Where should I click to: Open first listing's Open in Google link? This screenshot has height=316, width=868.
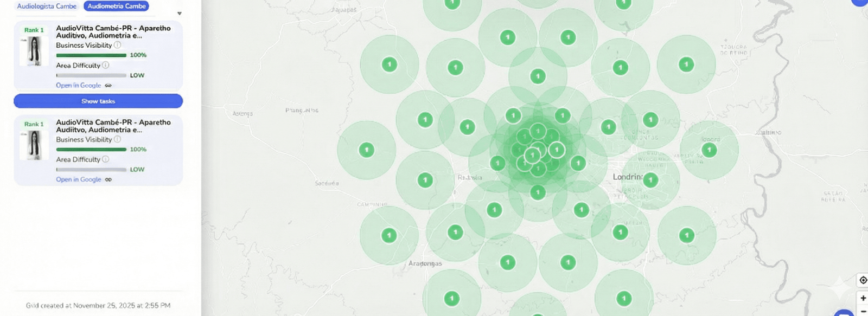pos(79,86)
